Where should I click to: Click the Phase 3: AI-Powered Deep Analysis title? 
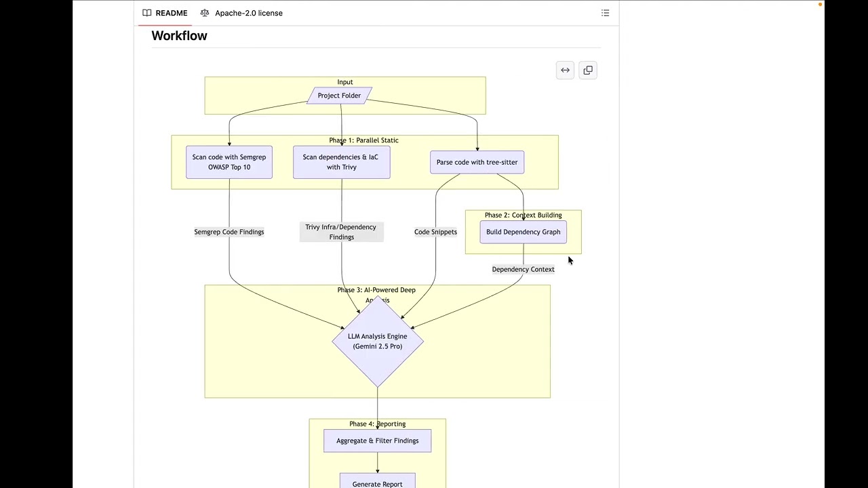coord(376,295)
